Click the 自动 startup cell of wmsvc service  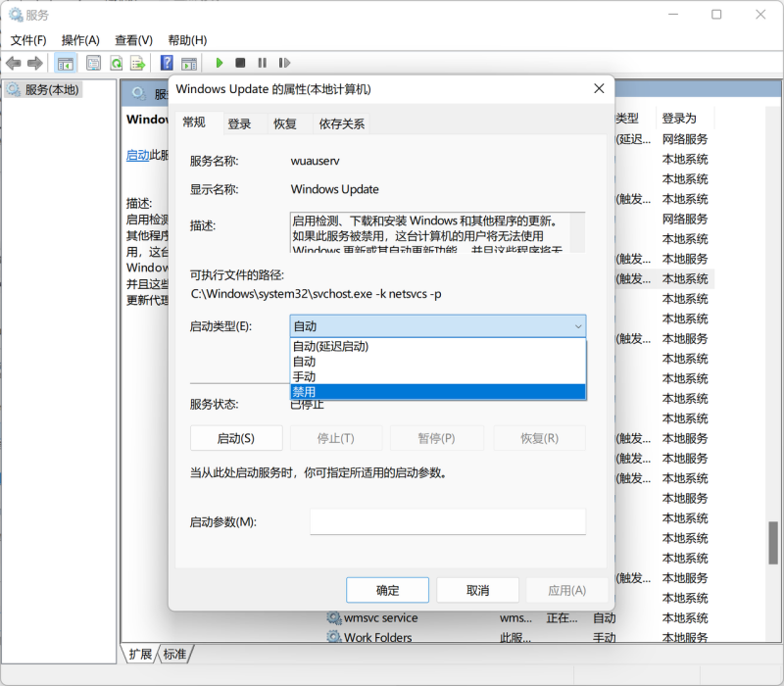pos(604,618)
